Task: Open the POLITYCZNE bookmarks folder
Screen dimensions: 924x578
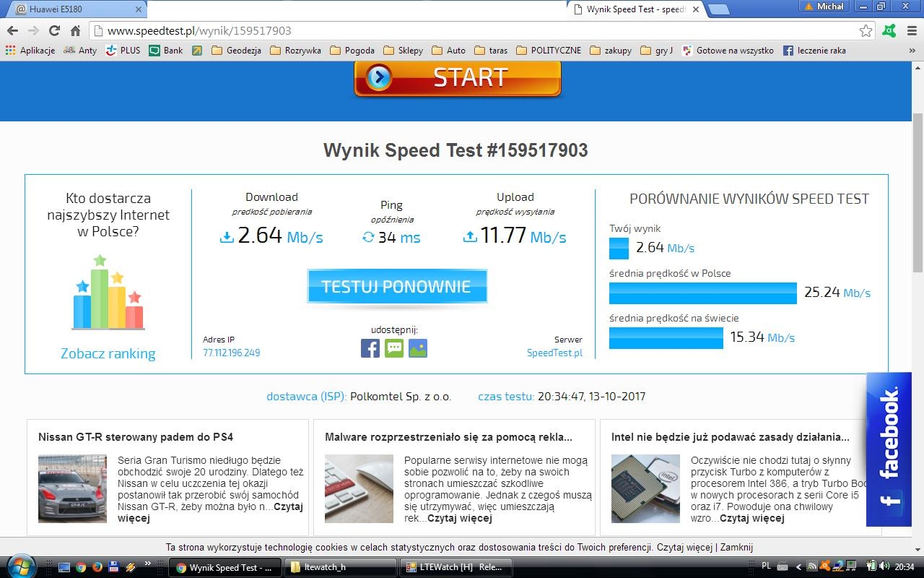Action: [x=549, y=51]
